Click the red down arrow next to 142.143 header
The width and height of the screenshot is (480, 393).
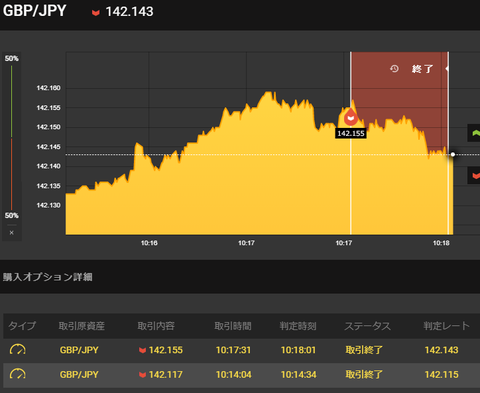96,13
